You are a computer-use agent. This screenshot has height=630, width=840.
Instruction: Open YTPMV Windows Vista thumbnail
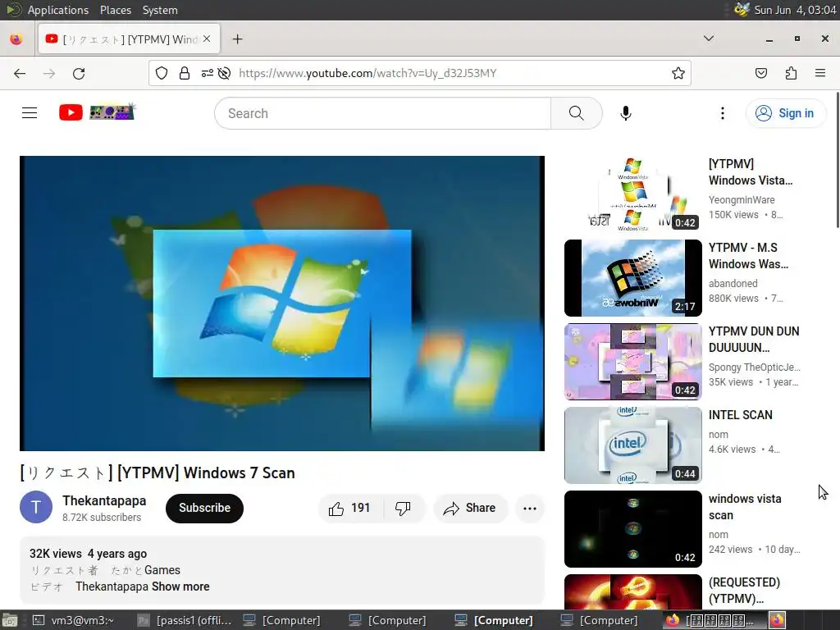(632, 194)
